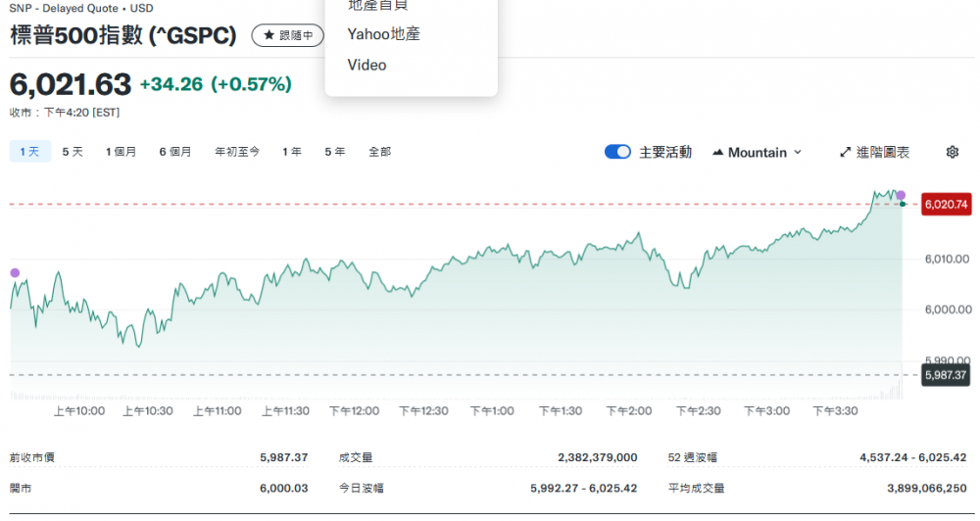Click the purple event marker at chart end
The width and height of the screenshot is (980, 521).
coord(901,195)
